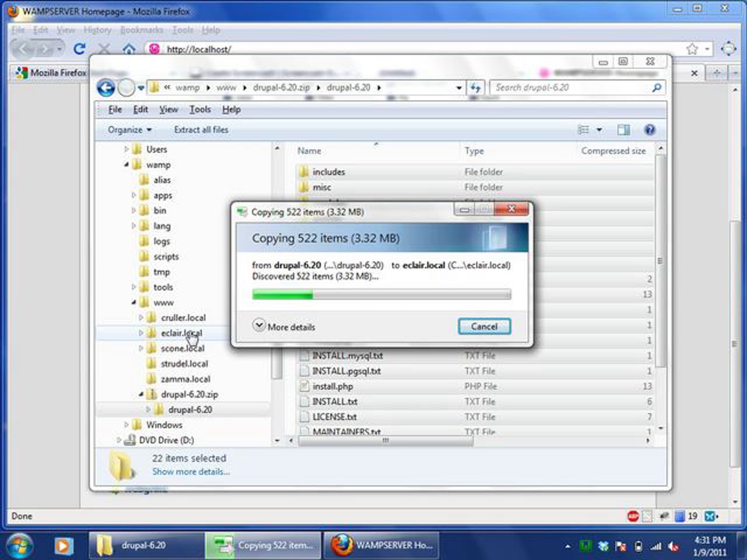Open the Explorer Tools menu
747x560 pixels.
tap(200, 110)
